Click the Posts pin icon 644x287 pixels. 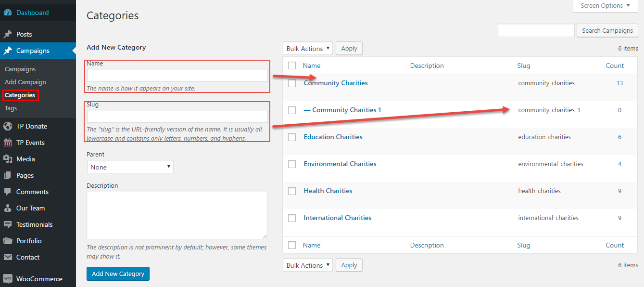[x=8, y=34]
